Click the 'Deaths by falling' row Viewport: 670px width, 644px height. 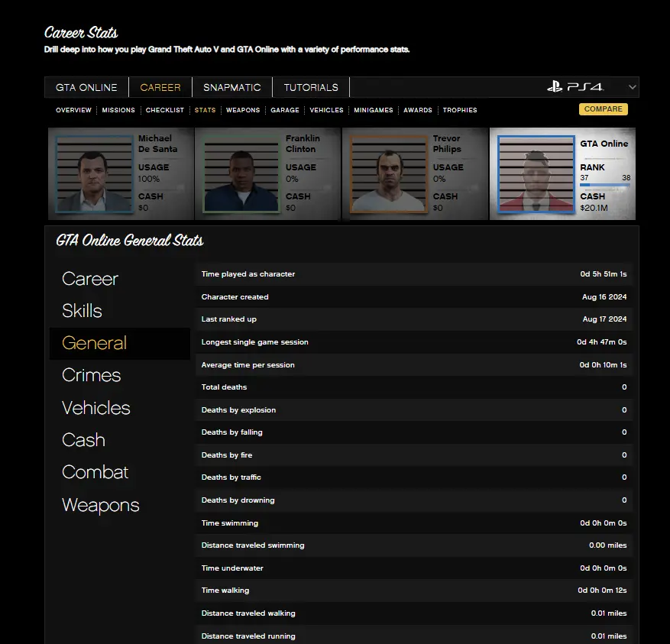413,432
